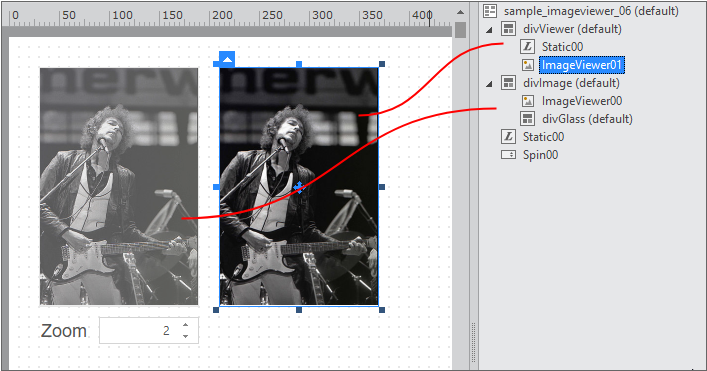Click the form icon beside sample_imageviewer_06
The image size is (707, 371).
(490, 10)
